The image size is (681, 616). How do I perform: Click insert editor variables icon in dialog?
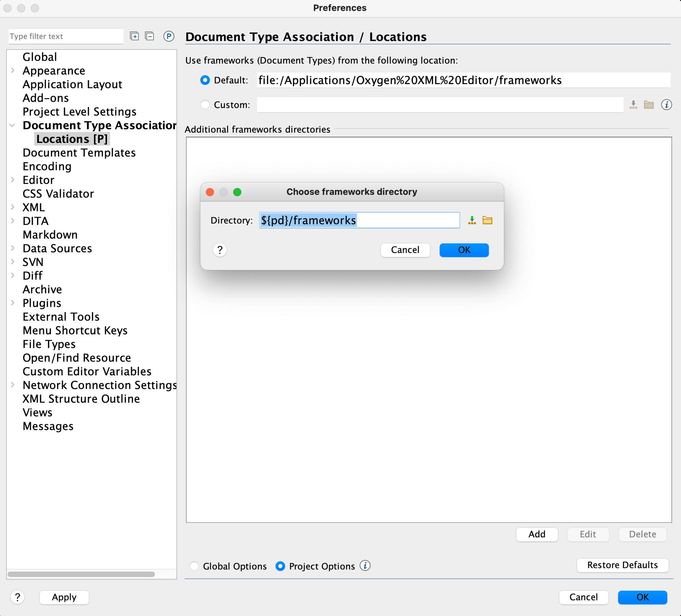(x=472, y=220)
